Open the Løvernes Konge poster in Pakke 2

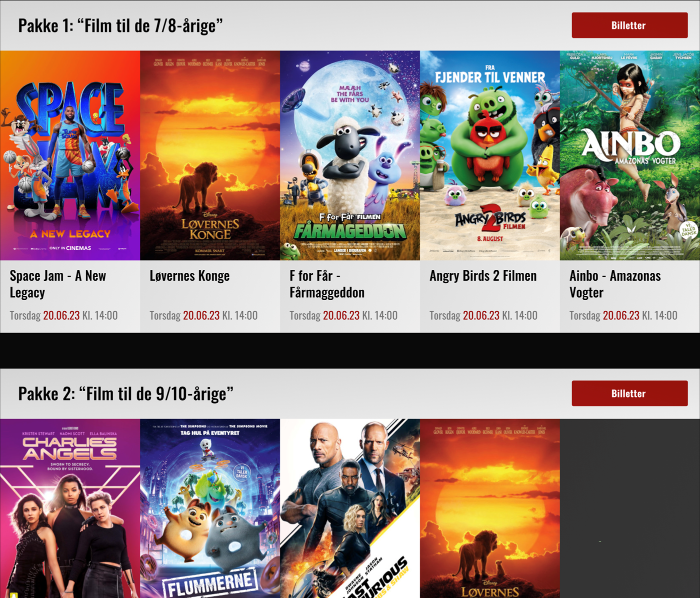tap(490, 508)
